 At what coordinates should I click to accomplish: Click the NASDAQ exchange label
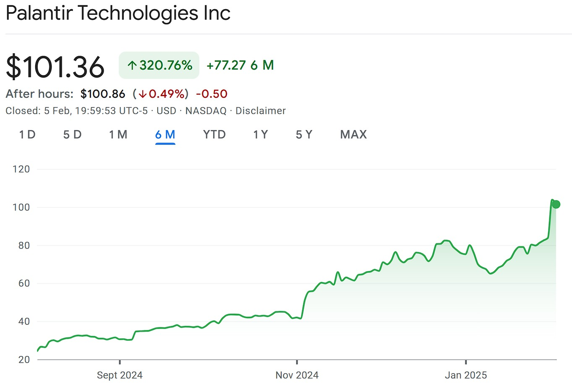(x=205, y=111)
